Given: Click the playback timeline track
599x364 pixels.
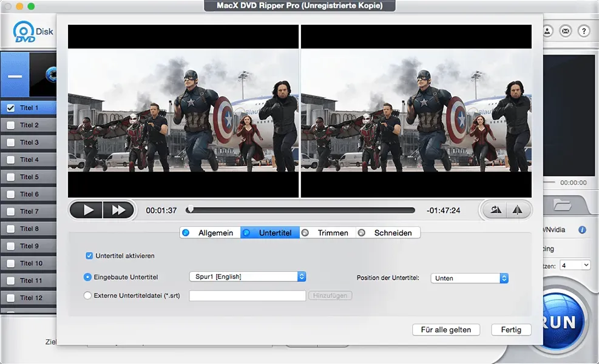Looking at the screenshot, I should [300, 210].
